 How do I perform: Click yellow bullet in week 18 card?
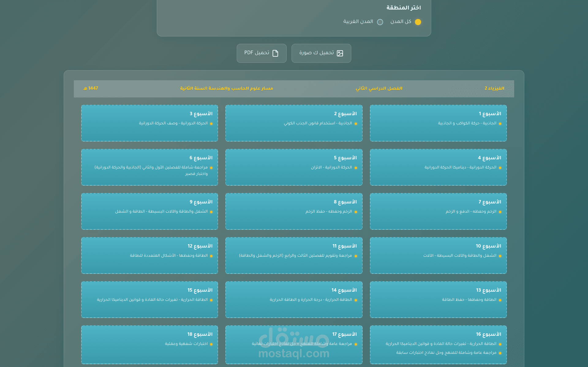211,344
